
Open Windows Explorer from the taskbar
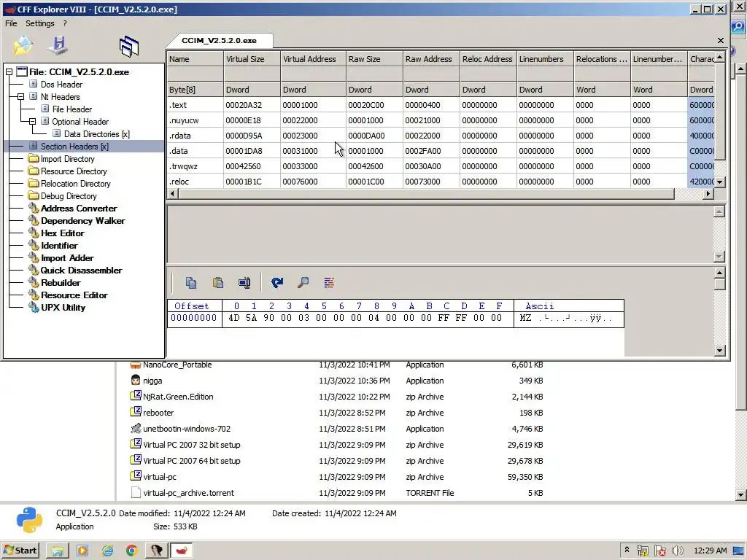[x=58, y=551]
